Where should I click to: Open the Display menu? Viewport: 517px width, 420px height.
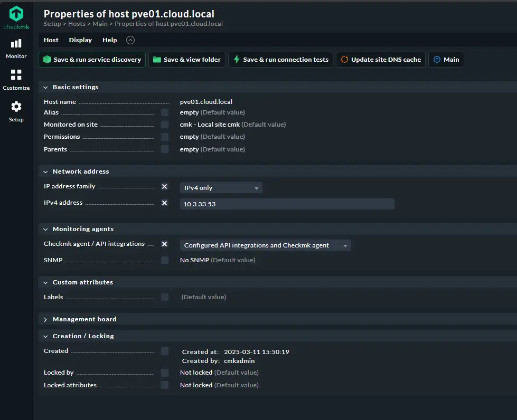pyautogui.click(x=80, y=40)
